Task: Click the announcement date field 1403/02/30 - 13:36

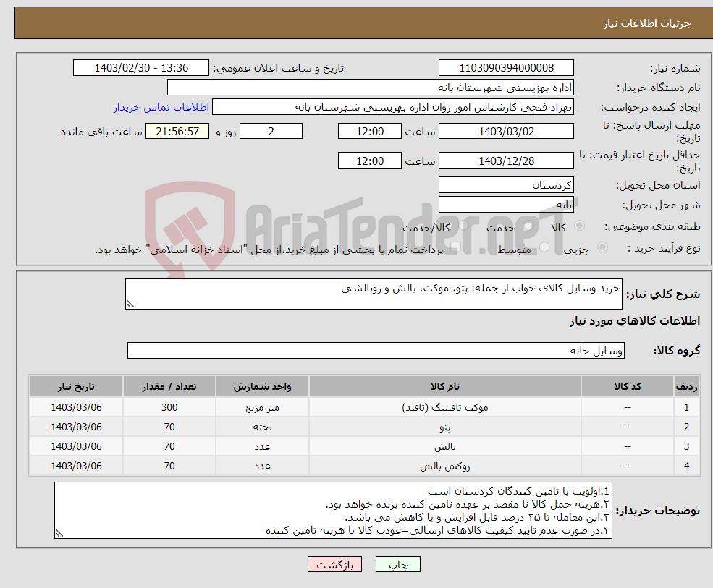Action: [x=141, y=68]
